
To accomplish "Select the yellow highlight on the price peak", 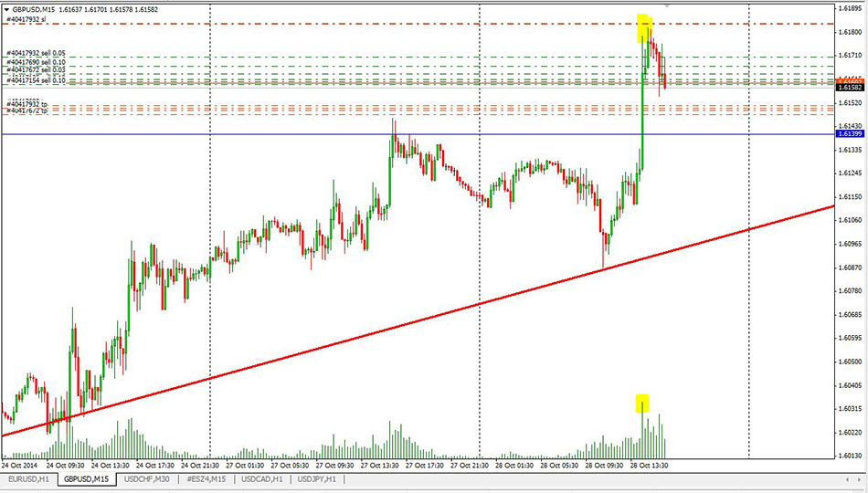I will [x=643, y=28].
